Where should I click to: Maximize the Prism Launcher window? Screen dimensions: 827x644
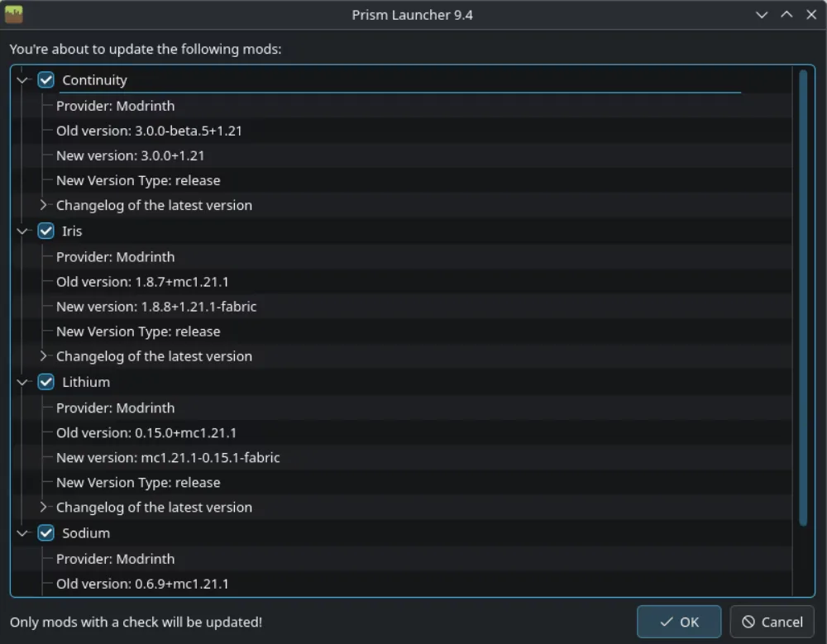pyautogui.click(x=786, y=15)
